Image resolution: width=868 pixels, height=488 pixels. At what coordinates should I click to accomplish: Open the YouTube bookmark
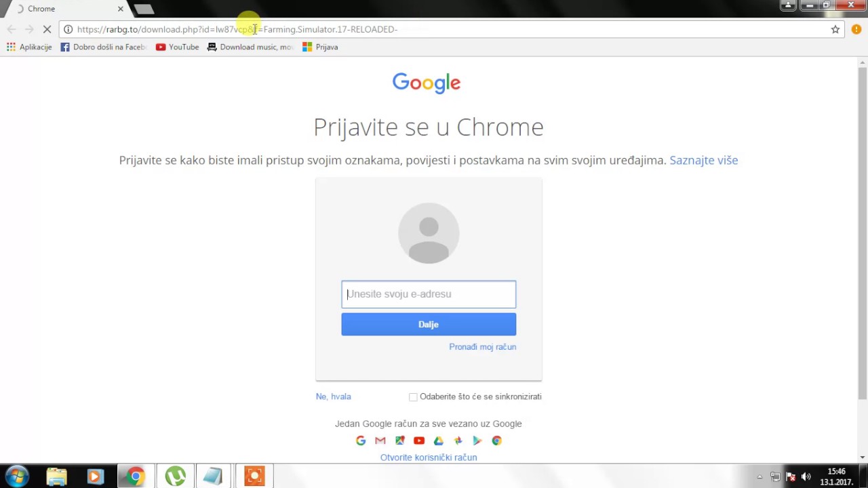[178, 47]
